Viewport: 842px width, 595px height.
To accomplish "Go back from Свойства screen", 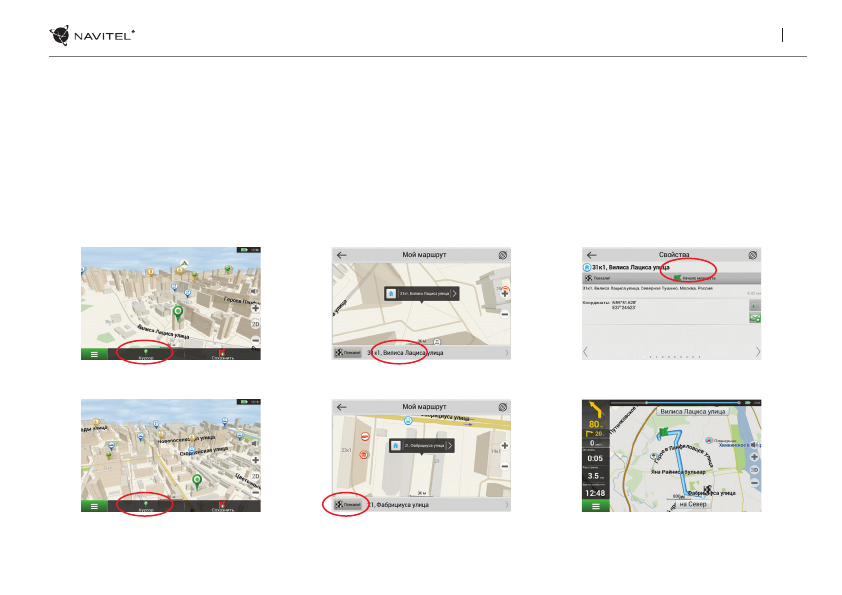I will click(x=592, y=255).
